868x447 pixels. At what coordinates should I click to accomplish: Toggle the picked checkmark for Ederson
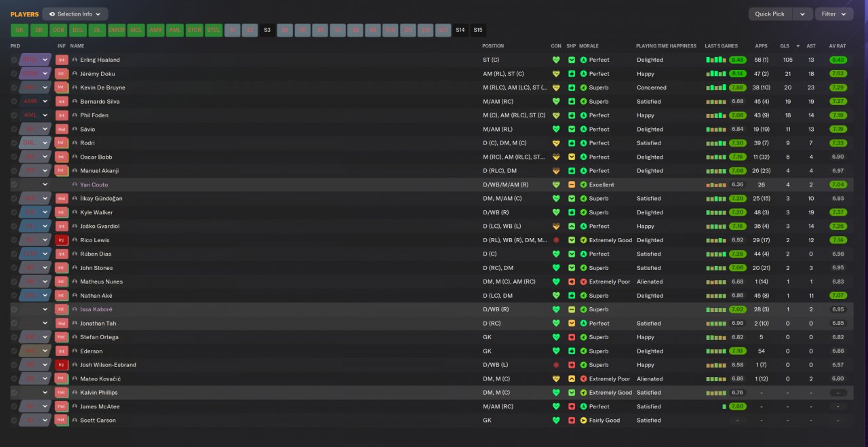coord(14,351)
